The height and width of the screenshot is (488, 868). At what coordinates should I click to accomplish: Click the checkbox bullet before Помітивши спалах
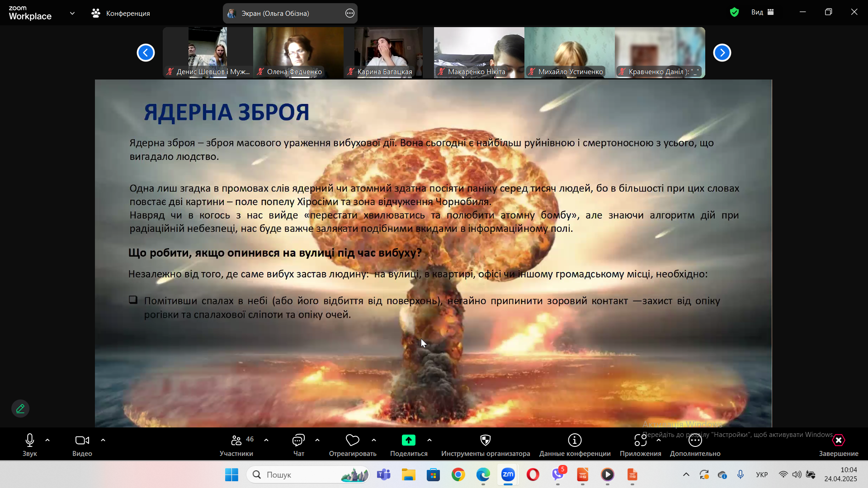click(x=133, y=300)
